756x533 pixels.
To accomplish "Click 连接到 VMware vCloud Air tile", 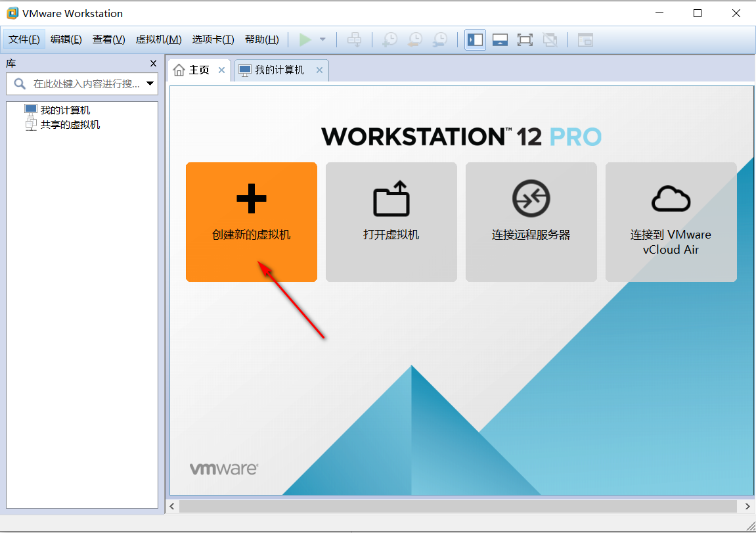I will [671, 222].
